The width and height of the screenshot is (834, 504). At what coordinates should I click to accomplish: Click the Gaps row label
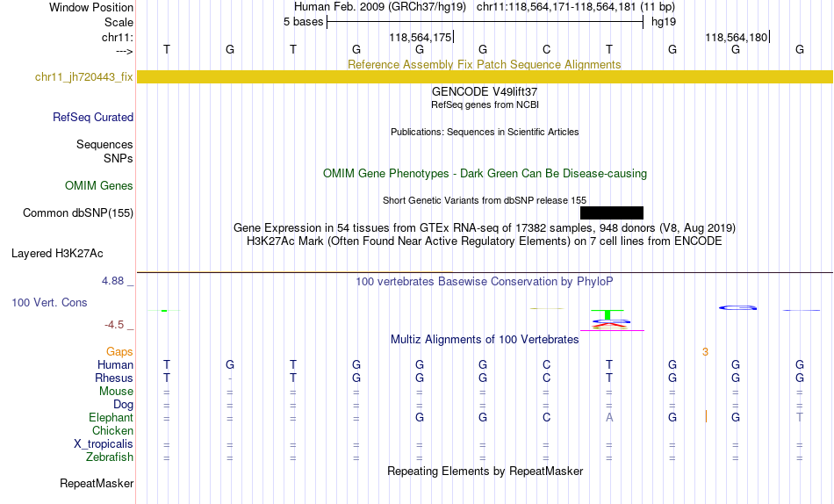point(119,352)
